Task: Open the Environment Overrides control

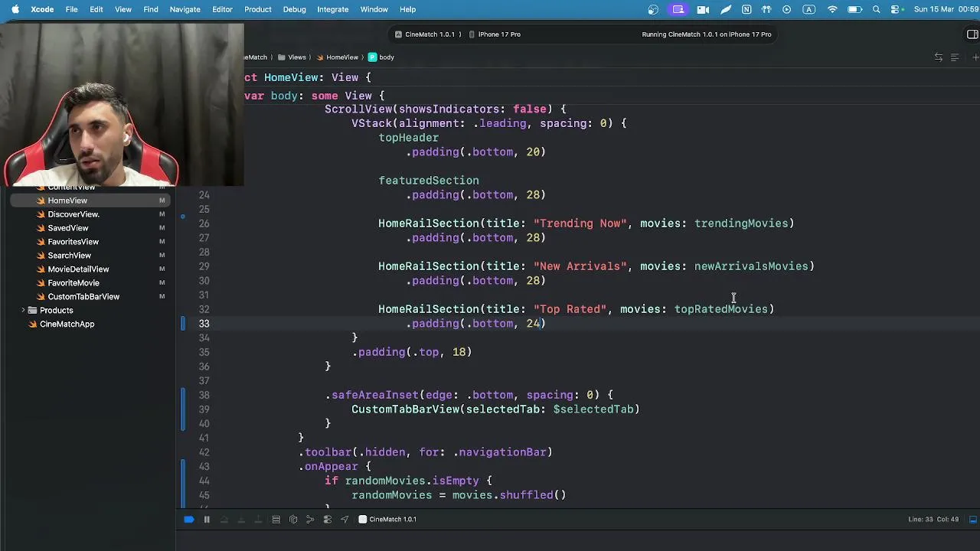Action: (310, 520)
